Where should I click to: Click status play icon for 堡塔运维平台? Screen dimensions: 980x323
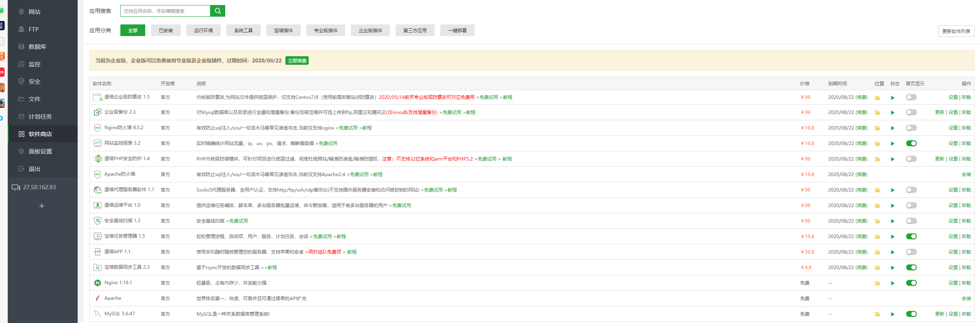point(893,206)
